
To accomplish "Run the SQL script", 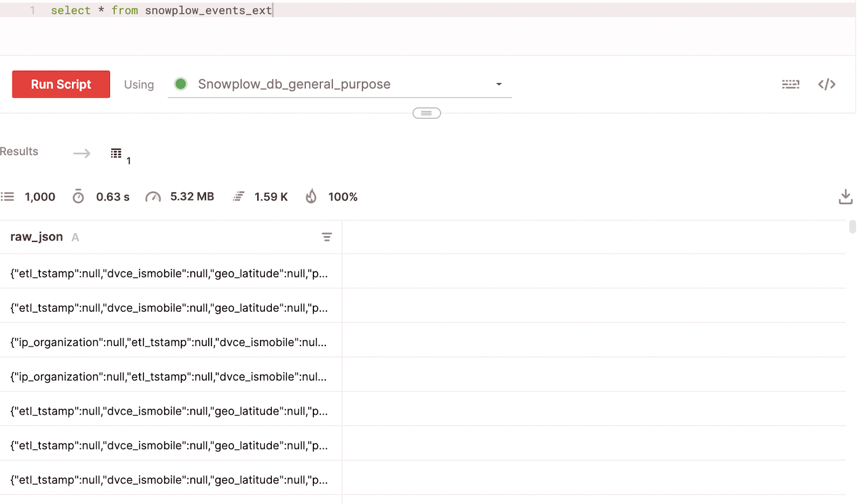I will tap(60, 84).
